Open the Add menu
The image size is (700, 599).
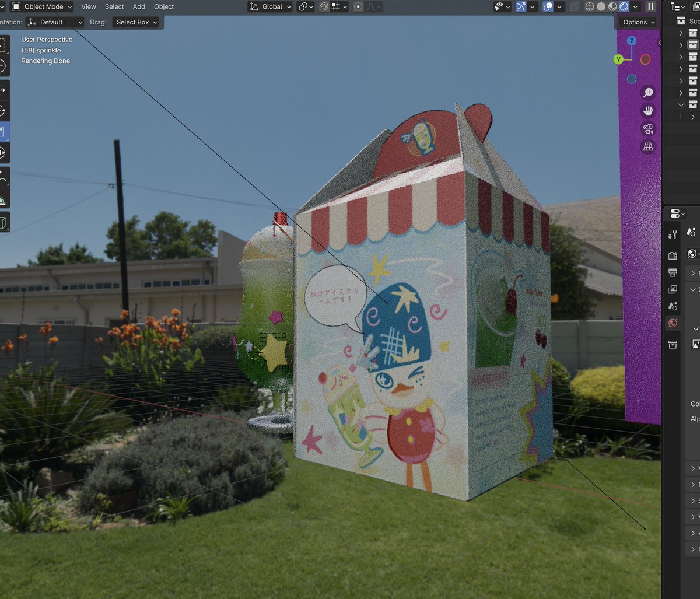139,7
